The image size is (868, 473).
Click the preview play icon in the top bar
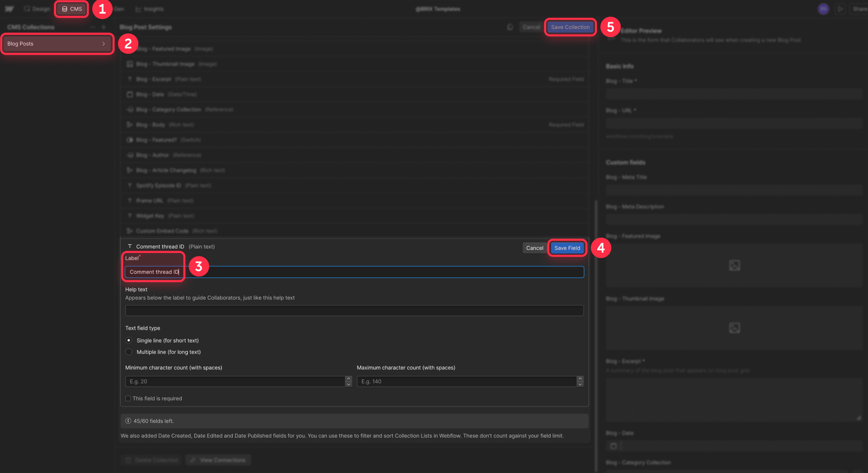click(x=841, y=9)
